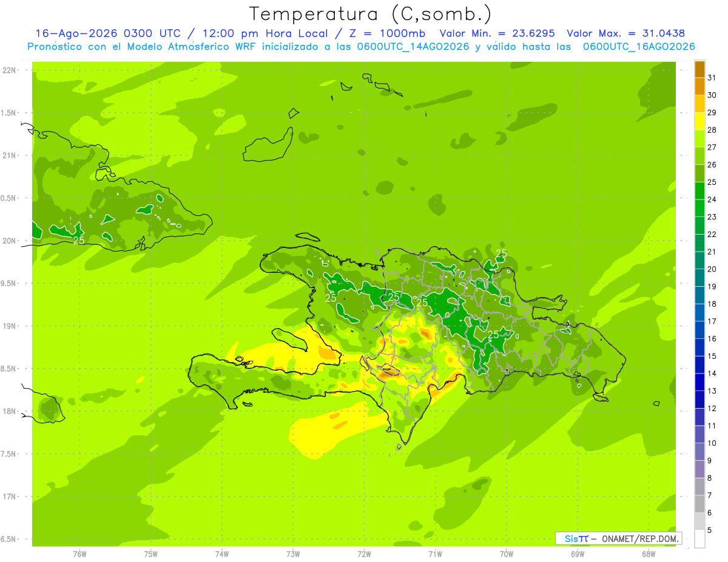Click gray legend swatch between 6 and 7

tap(699, 504)
